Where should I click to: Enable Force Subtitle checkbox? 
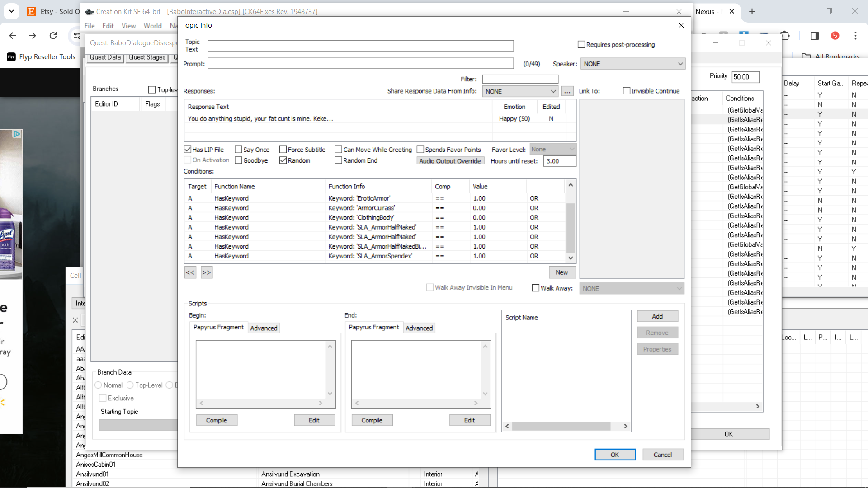pyautogui.click(x=283, y=150)
